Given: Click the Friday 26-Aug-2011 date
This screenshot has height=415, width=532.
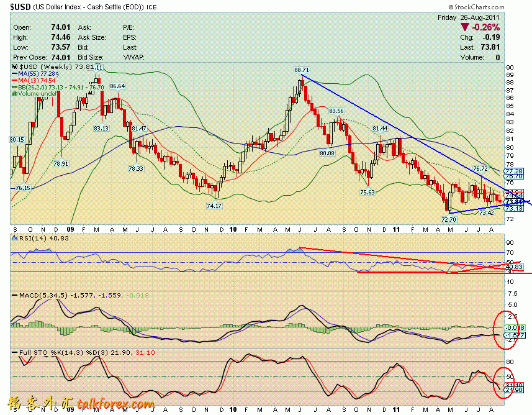Looking at the screenshot, I should pyautogui.click(x=468, y=17).
